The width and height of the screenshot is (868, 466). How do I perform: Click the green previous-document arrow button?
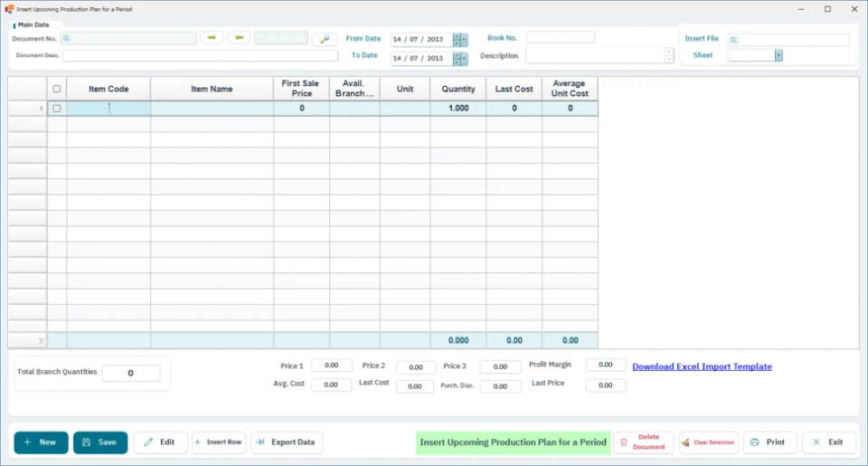[239, 38]
